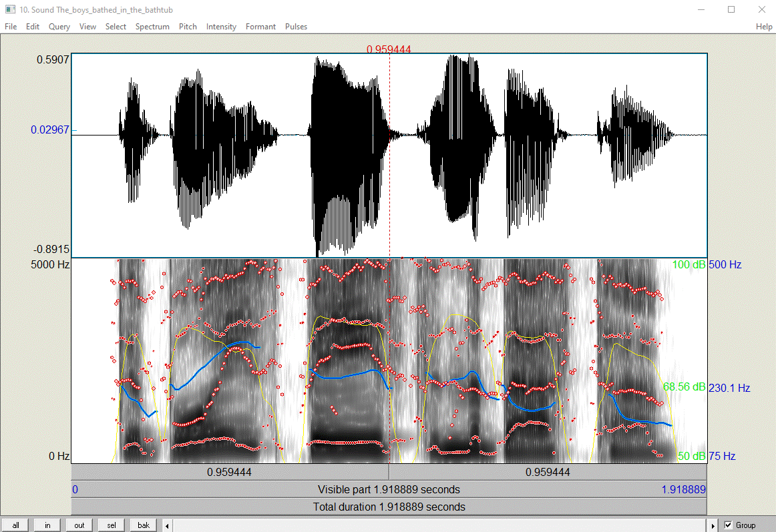
Task: Open the Pitch menu
Action: pyautogui.click(x=188, y=27)
